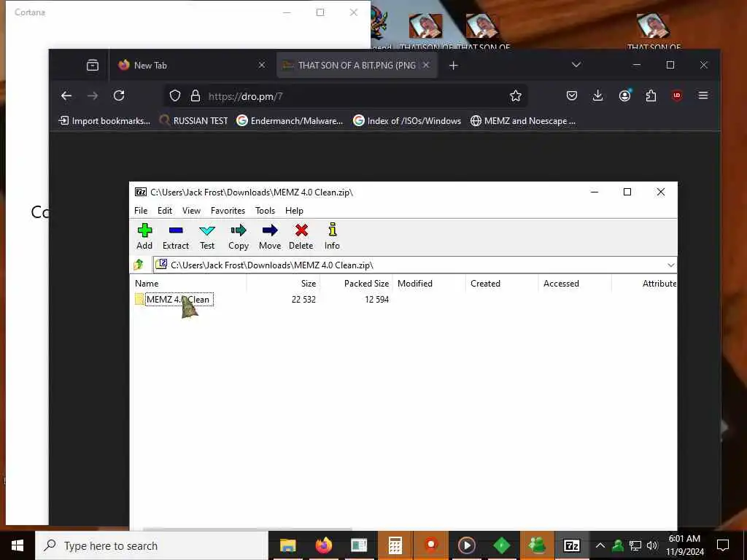Go back in Firefox
The image size is (747, 560).
click(x=66, y=96)
